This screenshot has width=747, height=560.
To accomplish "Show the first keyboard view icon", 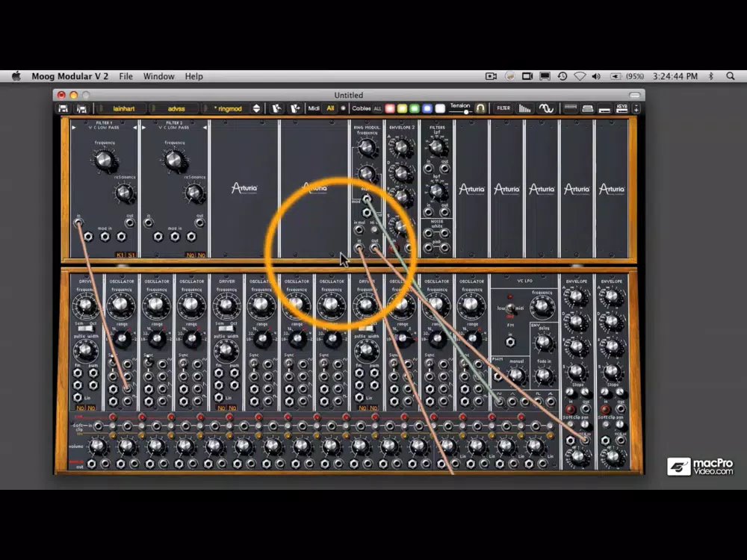I will pos(570,108).
